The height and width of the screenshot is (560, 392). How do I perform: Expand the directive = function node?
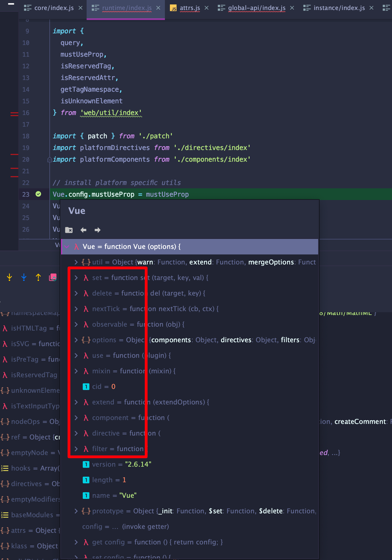coord(76,433)
